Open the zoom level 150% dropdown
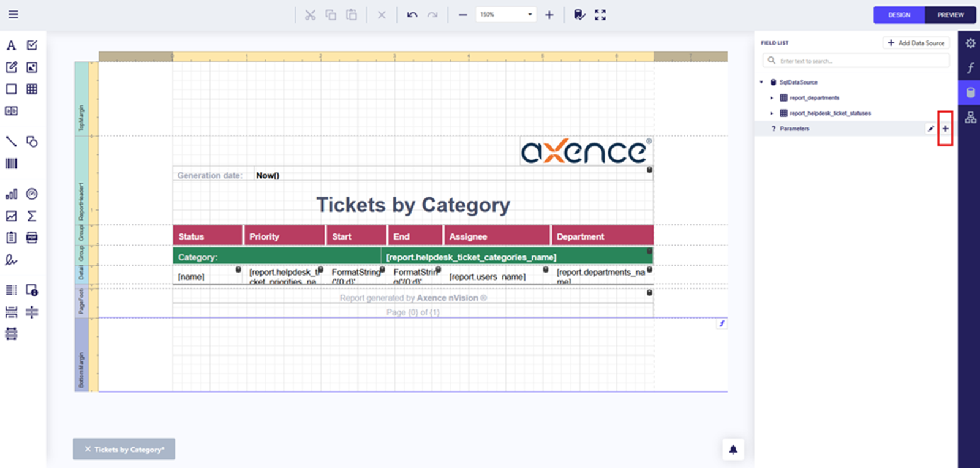980x468 pixels. pos(530,15)
